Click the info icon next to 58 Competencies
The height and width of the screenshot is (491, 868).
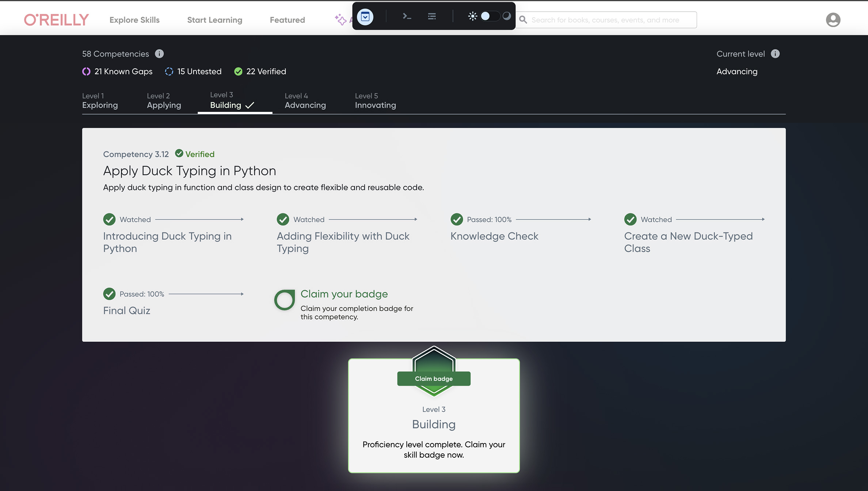click(159, 54)
